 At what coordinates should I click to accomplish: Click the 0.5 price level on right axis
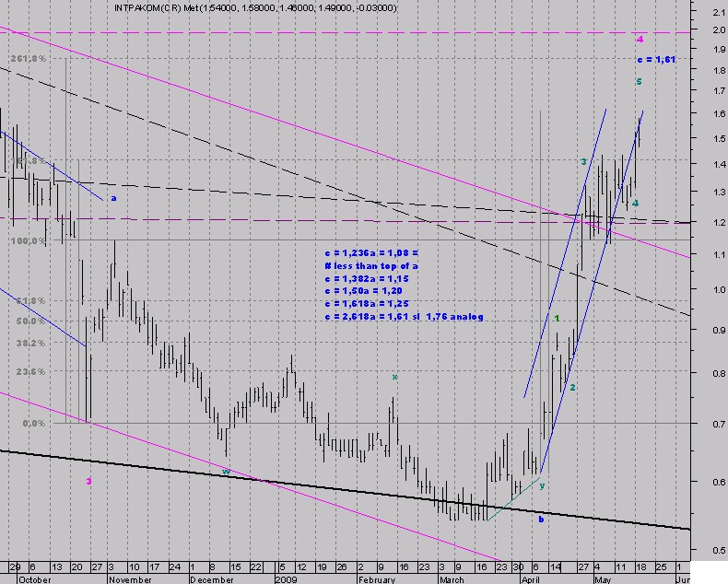pyautogui.click(x=709, y=551)
